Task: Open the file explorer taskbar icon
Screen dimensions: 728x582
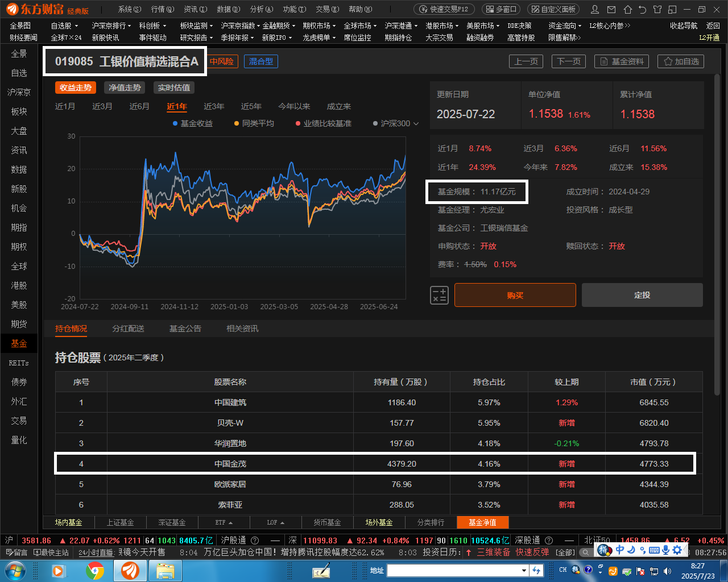Action: (x=165, y=570)
